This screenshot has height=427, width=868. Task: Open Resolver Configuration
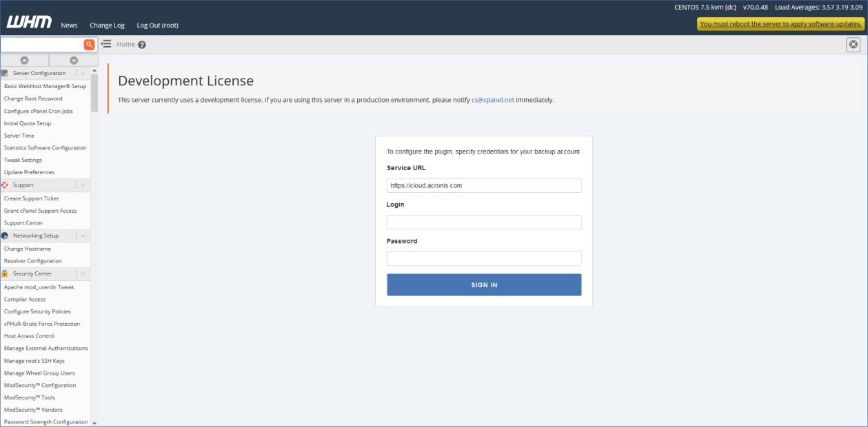(33, 261)
